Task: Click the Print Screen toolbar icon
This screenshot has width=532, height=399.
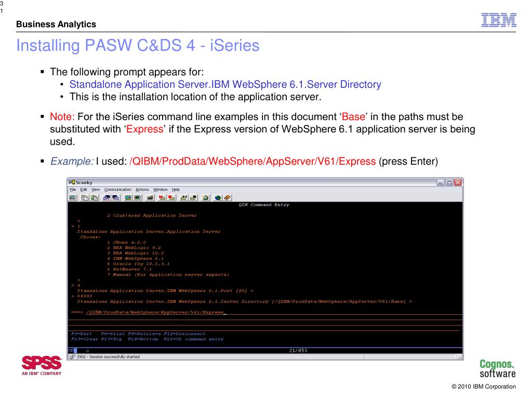Action: [73, 197]
